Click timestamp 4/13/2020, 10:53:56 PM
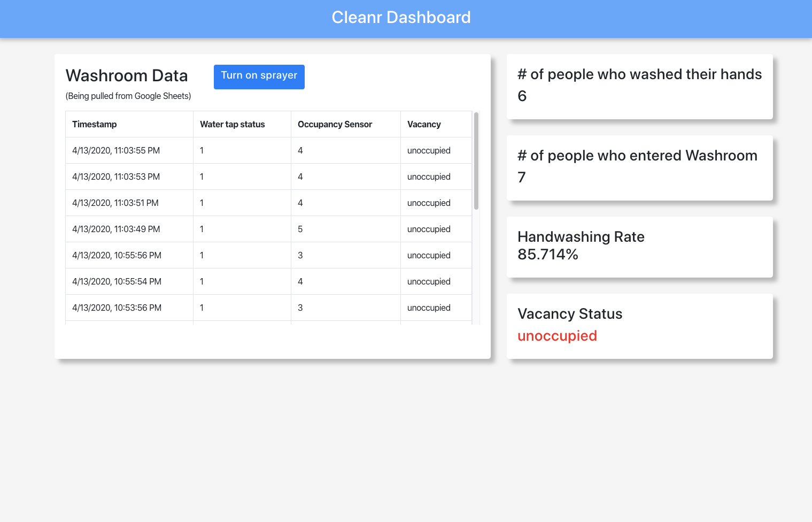The height and width of the screenshot is (522, 812). click(x=117, y=308)
